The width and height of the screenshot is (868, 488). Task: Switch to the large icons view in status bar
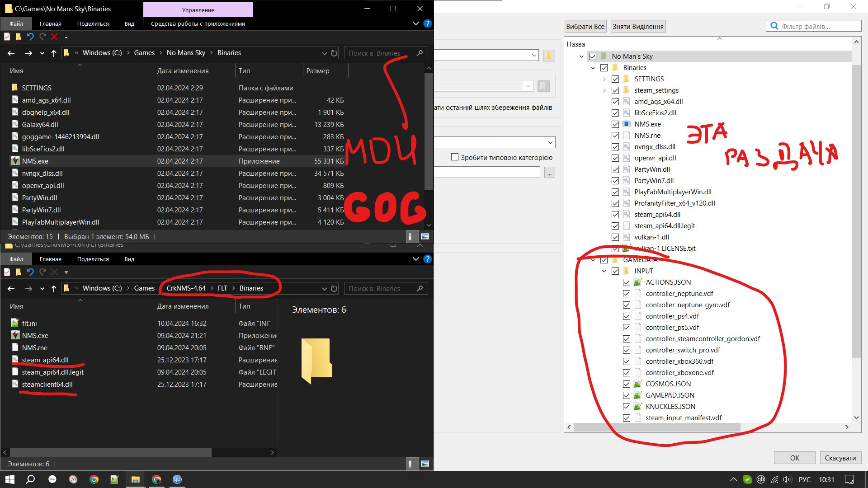pyautogui.click(x=425, y=236)
